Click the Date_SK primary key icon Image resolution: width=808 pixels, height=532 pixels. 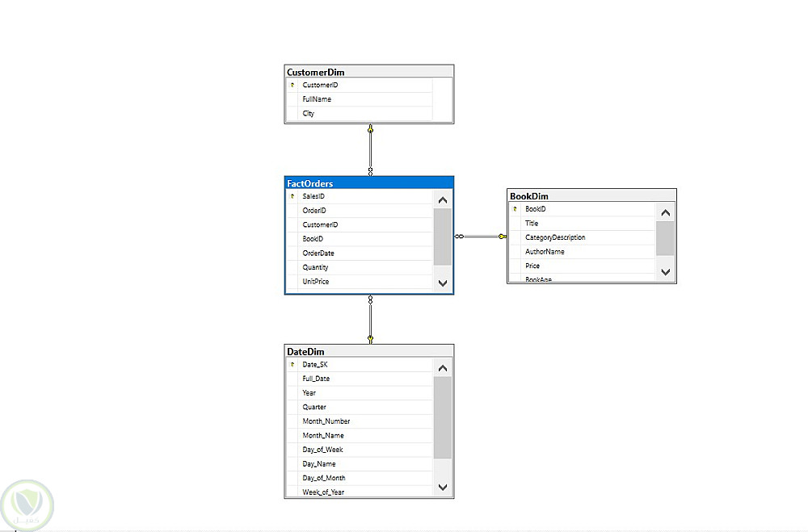click(292, 365)
